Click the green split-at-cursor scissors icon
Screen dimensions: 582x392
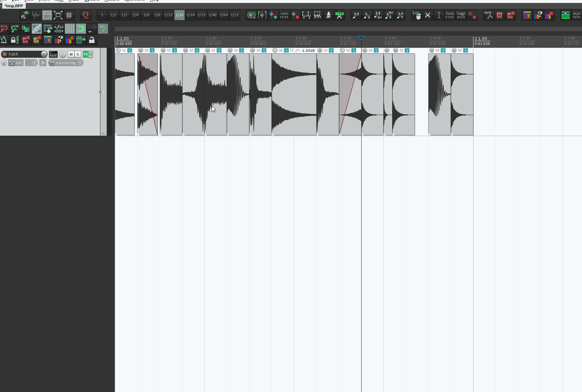click(340, 15)
